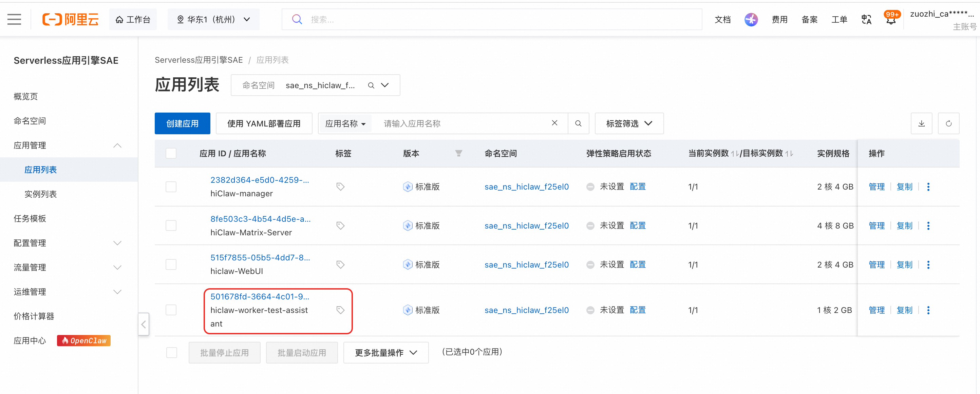980x394 pixels.
Task: Open the zuozhi_ca account menu
Action: 943,20
